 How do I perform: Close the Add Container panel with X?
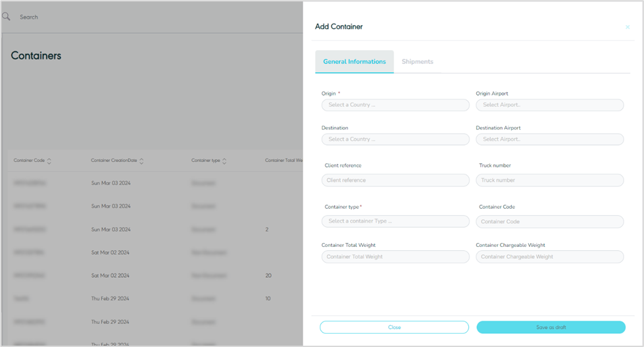[x=628, y=27]
